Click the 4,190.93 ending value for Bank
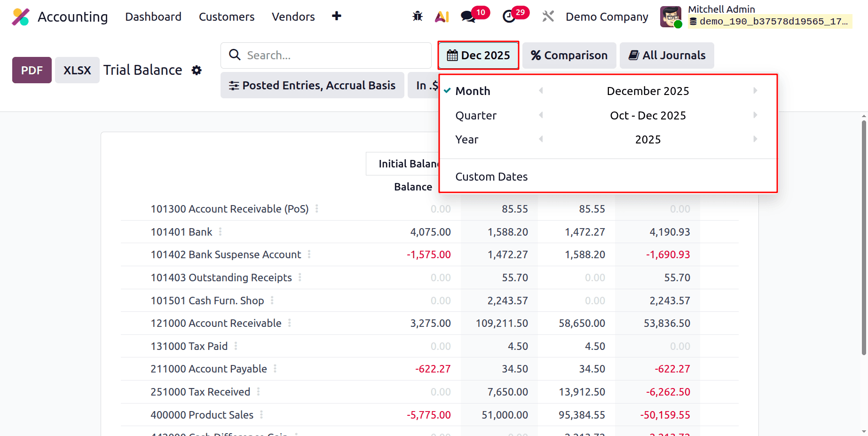This screenshot has height=436, width=868. pyautogui.click(x=670, y=232)
